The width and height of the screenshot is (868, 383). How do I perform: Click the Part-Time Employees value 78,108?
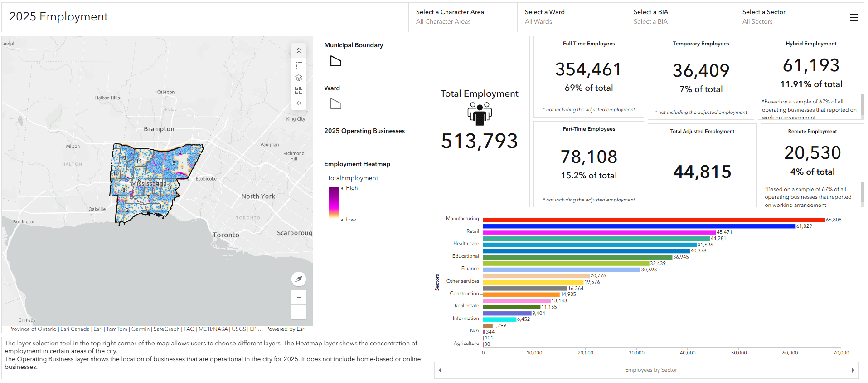(589, 157)
